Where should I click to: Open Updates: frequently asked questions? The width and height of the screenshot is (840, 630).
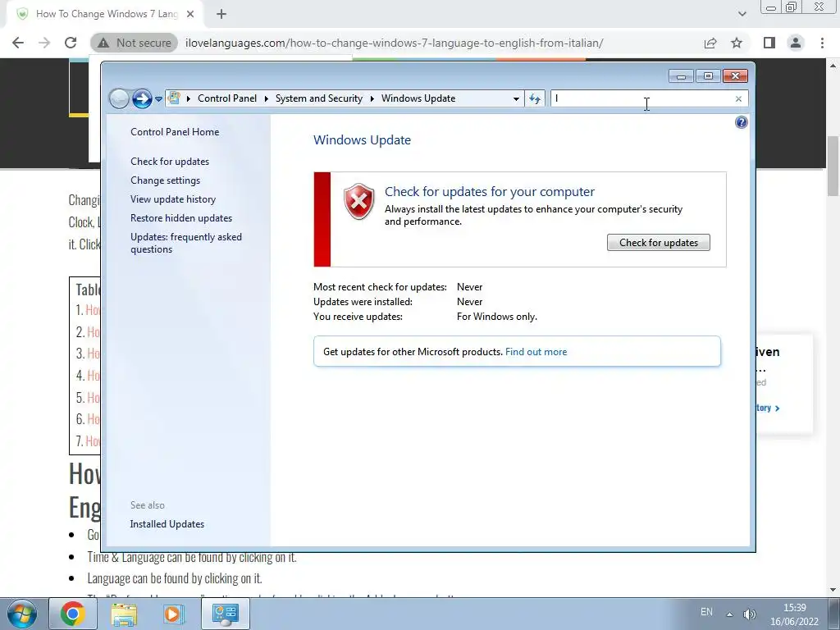186,243
